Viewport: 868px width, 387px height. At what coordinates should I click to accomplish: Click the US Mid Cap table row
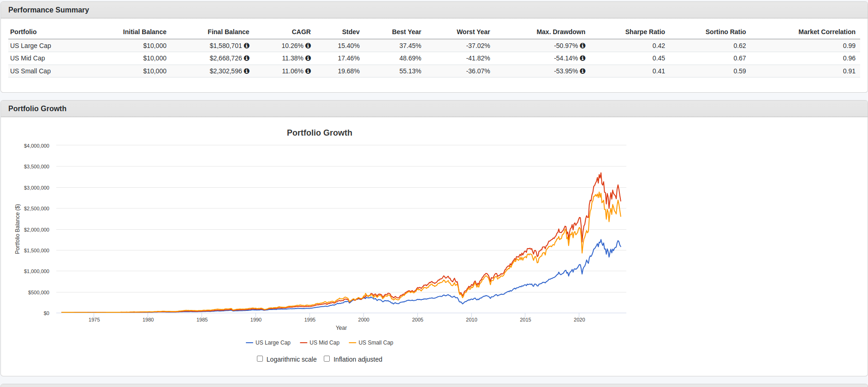tap(28, 58)
